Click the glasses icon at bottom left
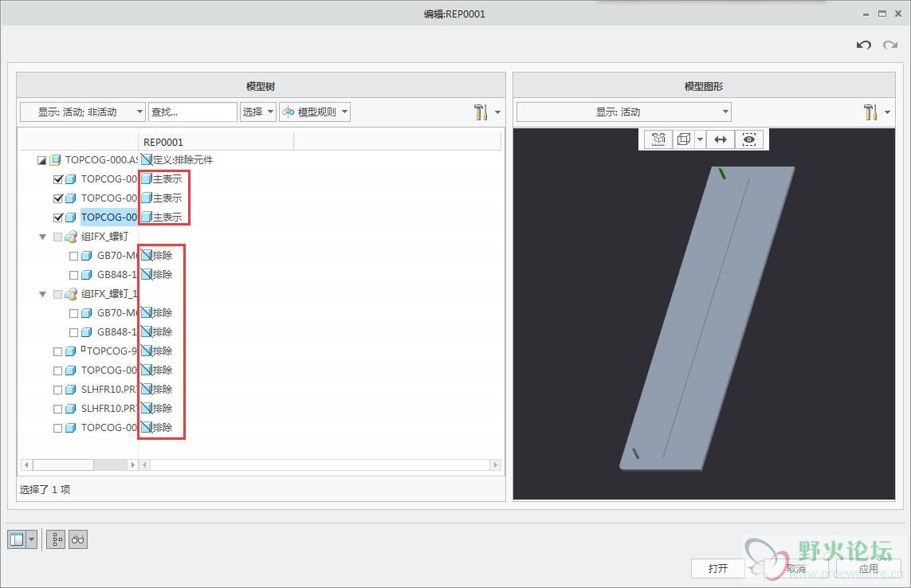911x588 pixels. point(78,539)
